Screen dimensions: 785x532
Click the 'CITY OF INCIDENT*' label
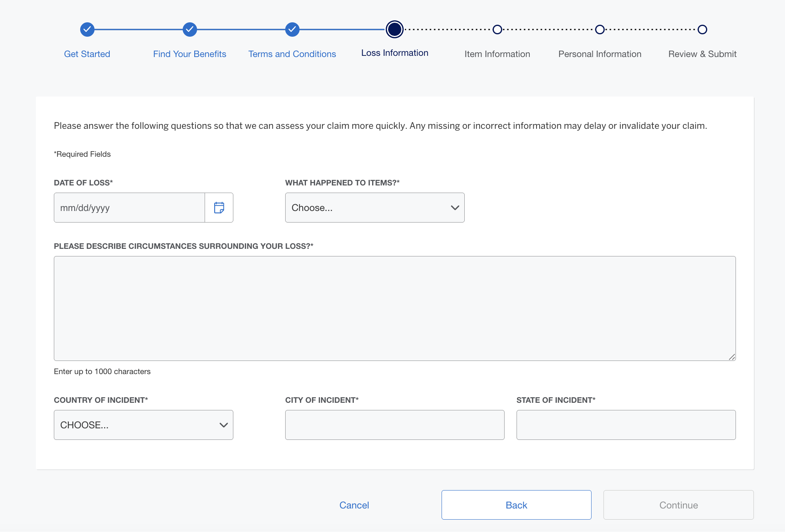pos(322,400)
